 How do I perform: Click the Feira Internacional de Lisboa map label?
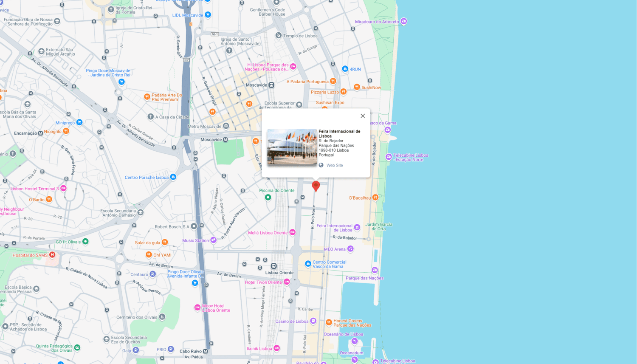[334, 228]
